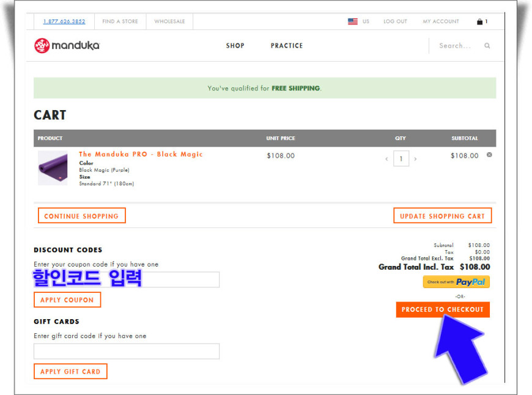Screen dimensions: 532x395
Task: Click the Manduka logo
Action: pos(67,45)
